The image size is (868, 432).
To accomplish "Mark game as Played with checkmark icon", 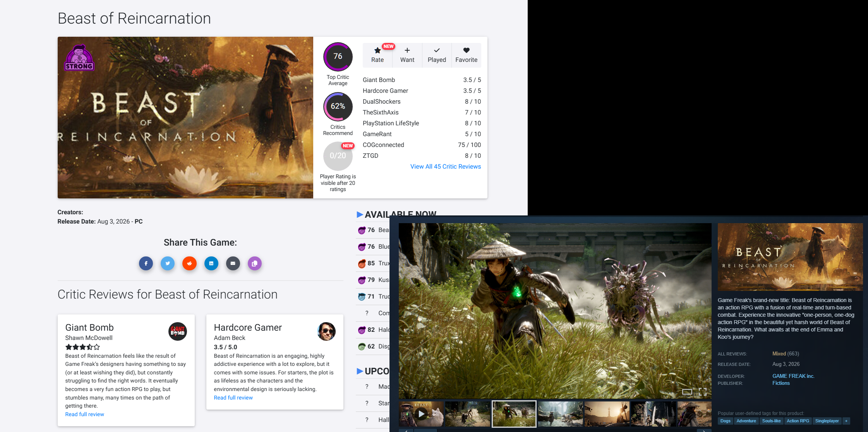I will [x=437, y=50].
